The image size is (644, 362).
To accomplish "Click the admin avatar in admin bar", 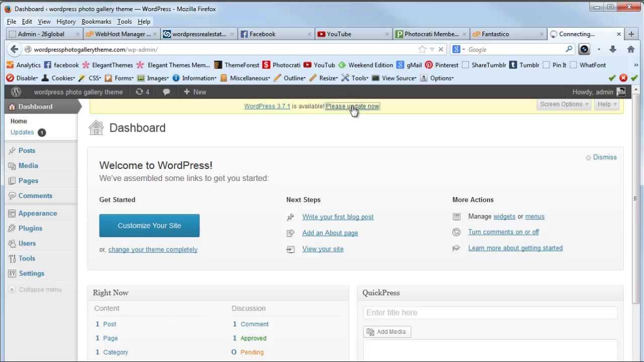I will click(x=621, y=92).
